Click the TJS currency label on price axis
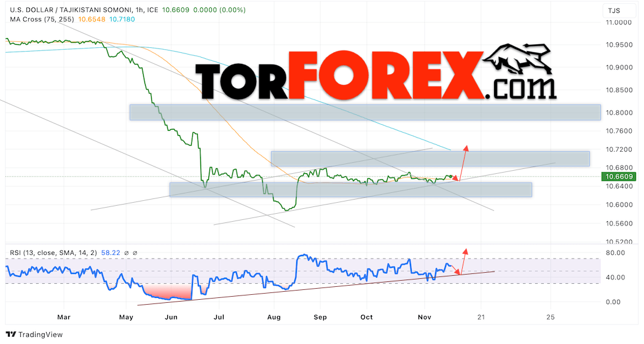The height and width of the screenshot is (344, 644). point(615,10)
